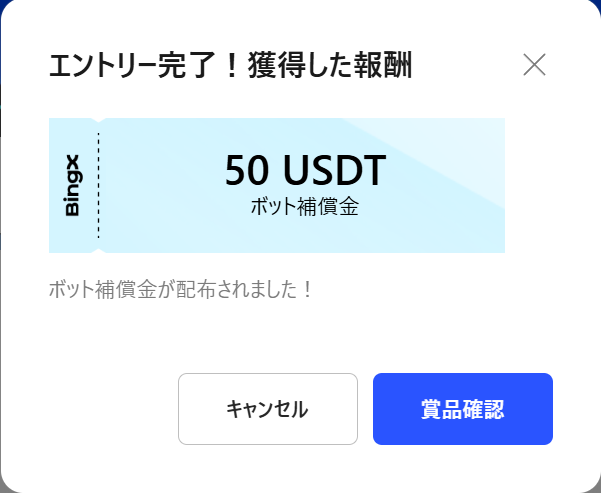601x493 pixels.
Task: Click the ボット補償金が配布されました！ message
Action: (181, 289)
